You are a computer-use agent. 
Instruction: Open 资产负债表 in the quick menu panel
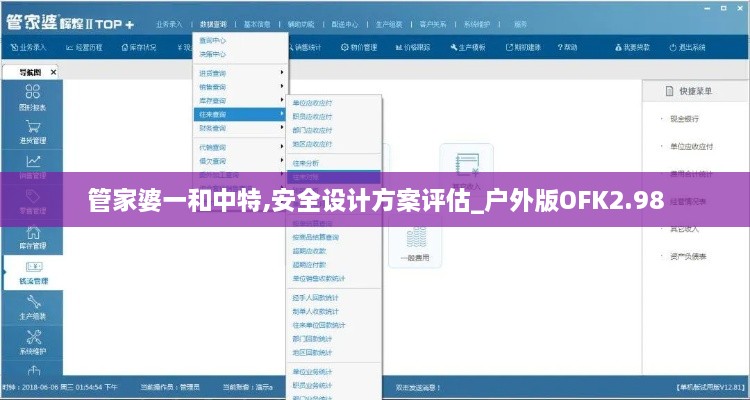pyautogui.click(x=688, y=256)
